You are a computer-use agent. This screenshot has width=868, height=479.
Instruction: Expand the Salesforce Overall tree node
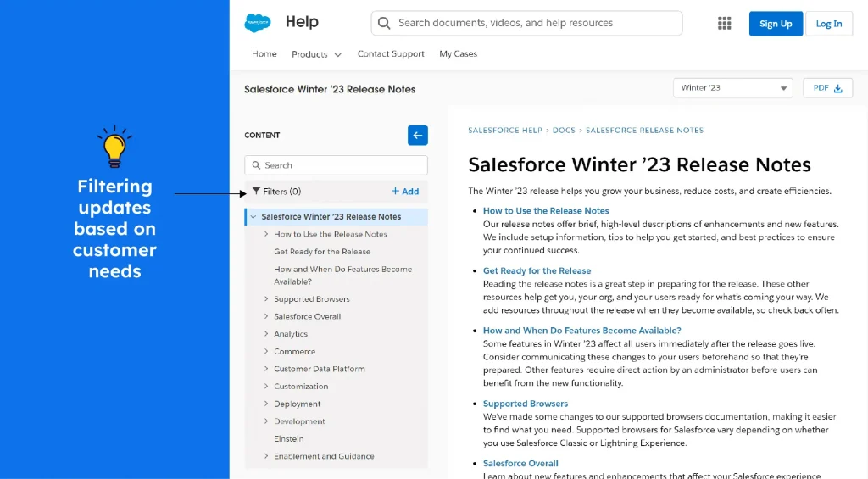point(266,316)
